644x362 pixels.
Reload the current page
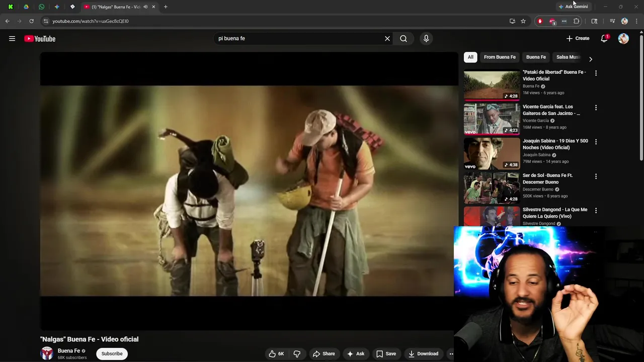coord(31,21)
